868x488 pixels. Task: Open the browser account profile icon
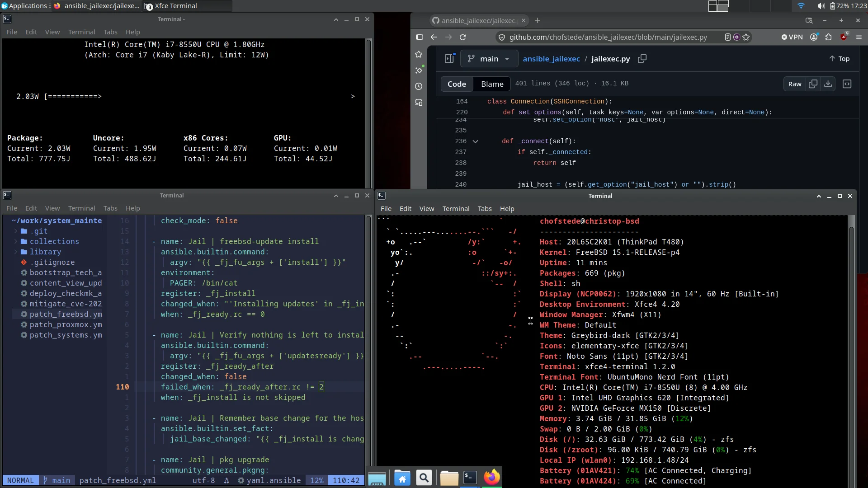click(814, 38)
